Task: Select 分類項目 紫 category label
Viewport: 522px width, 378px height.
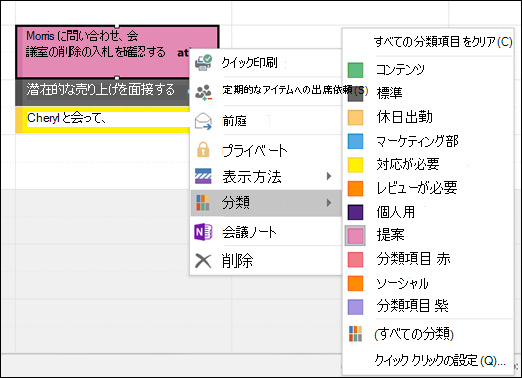Action: pyautogui.click(x=413, y=306)
